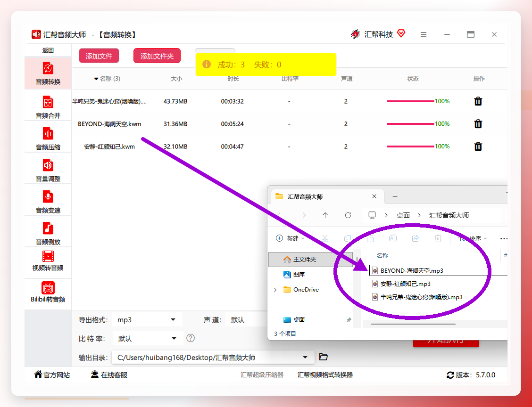Expand the OneDrive tree item
The height and width of the screenshot is (407, 532).
(x=275, y=290)
